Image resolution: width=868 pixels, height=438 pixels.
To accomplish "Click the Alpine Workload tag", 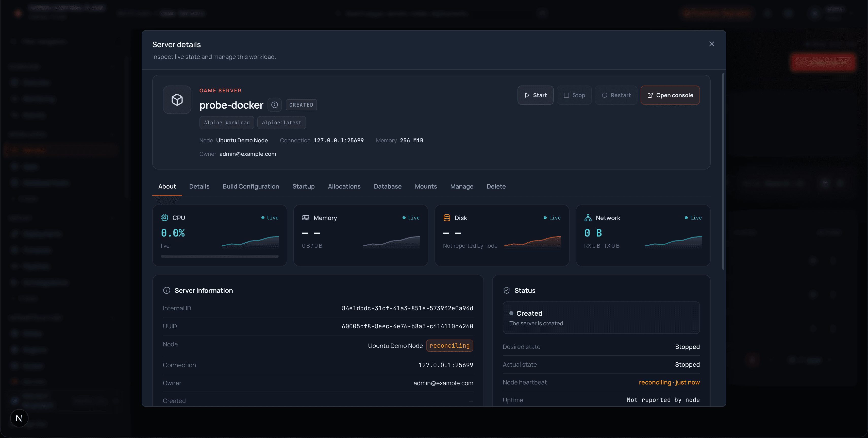I will 227,123.
